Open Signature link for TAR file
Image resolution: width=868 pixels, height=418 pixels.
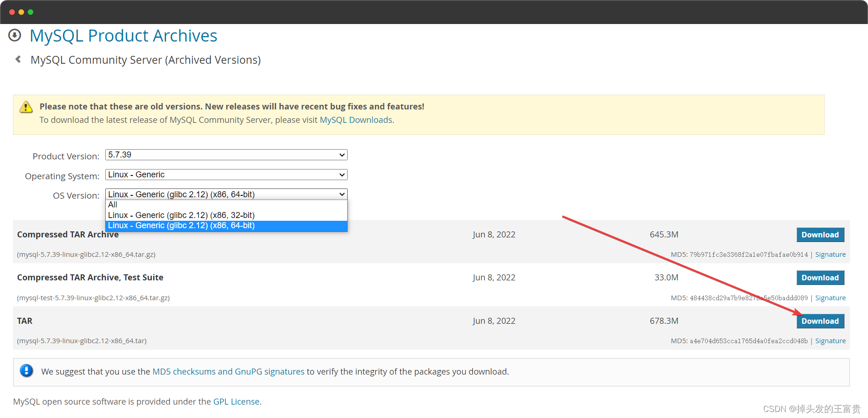pyautogui.click(x=831, y=341)
